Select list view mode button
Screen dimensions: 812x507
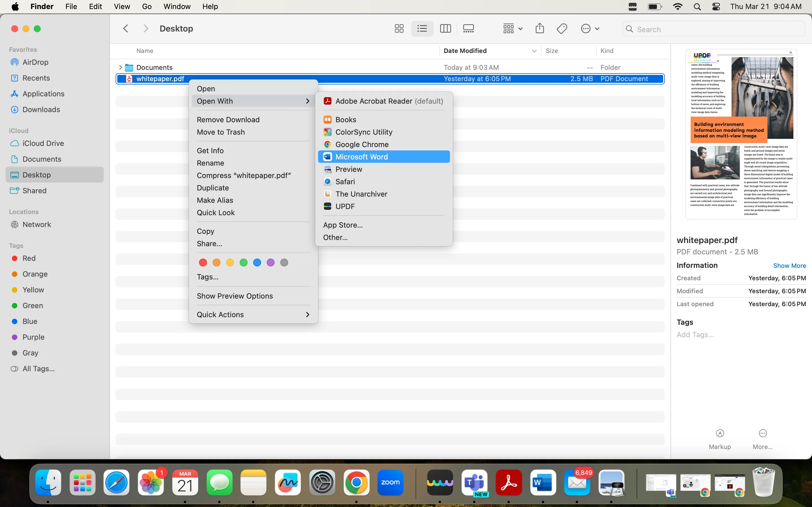(x=422, y=28)
